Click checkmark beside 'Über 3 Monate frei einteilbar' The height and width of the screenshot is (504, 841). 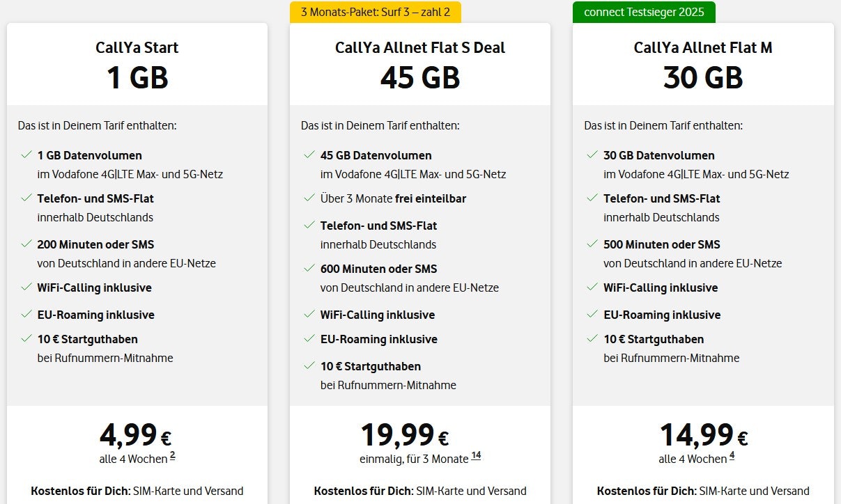coord(309,198)
